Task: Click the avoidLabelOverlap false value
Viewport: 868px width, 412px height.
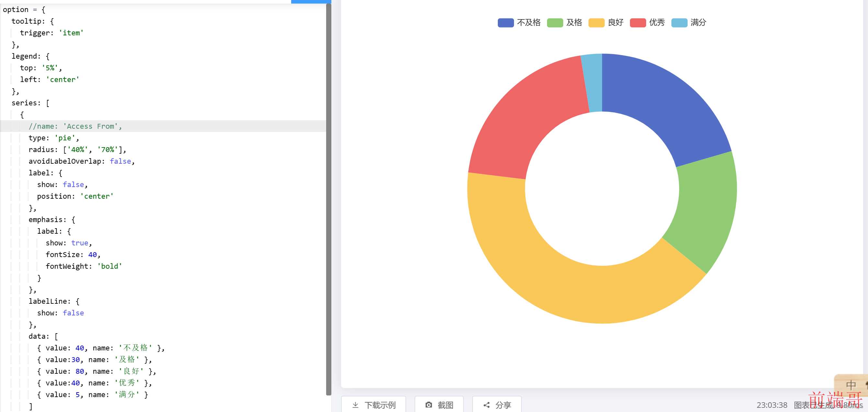Action: (120, 161)
